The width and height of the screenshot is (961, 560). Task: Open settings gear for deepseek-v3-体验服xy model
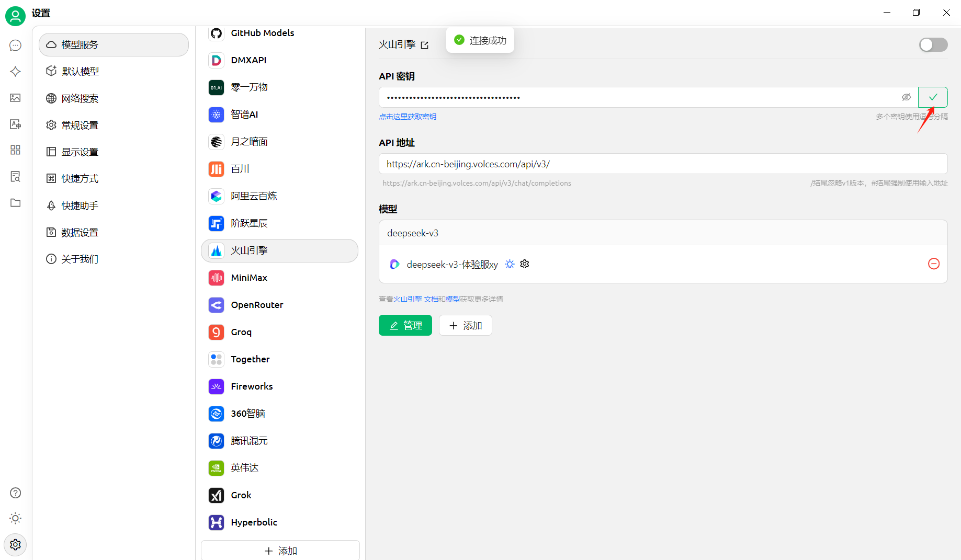point(525,264)
